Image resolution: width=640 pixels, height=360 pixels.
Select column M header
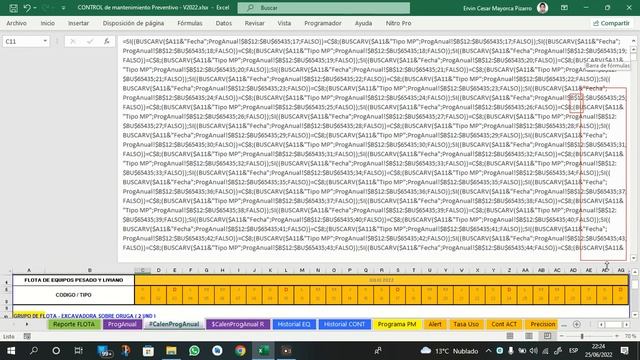tap(302, 270)
